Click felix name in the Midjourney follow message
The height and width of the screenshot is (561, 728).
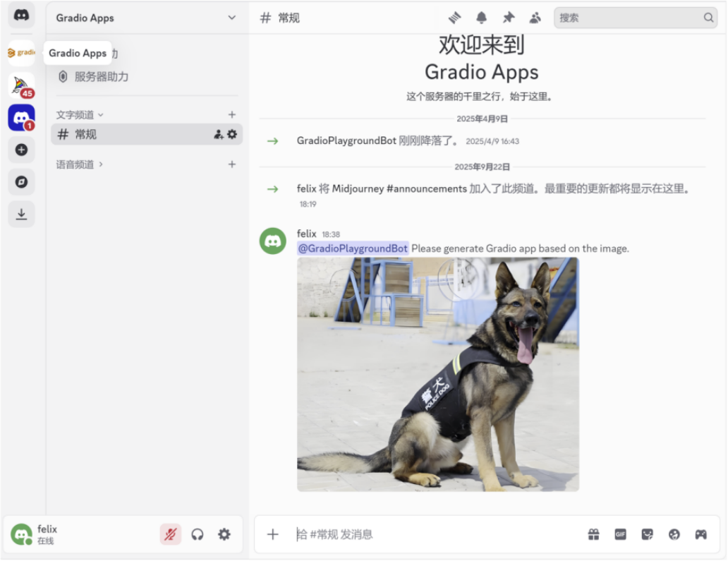pos(306,188)
